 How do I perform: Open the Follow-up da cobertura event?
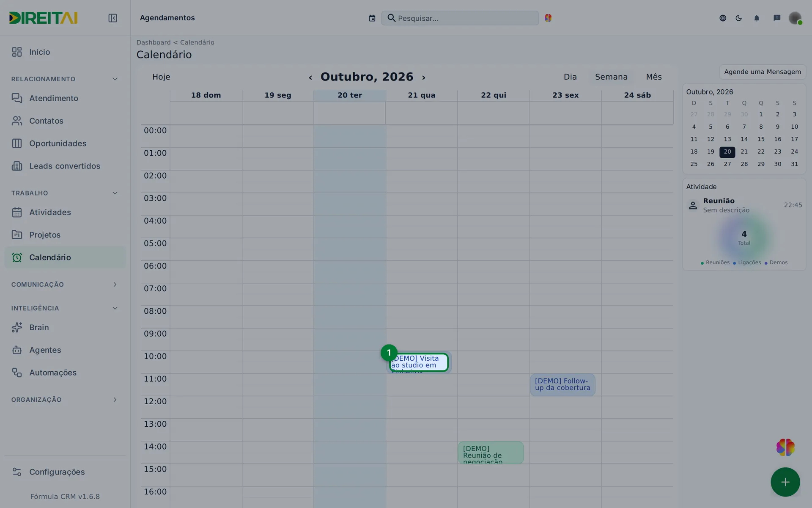562,385
